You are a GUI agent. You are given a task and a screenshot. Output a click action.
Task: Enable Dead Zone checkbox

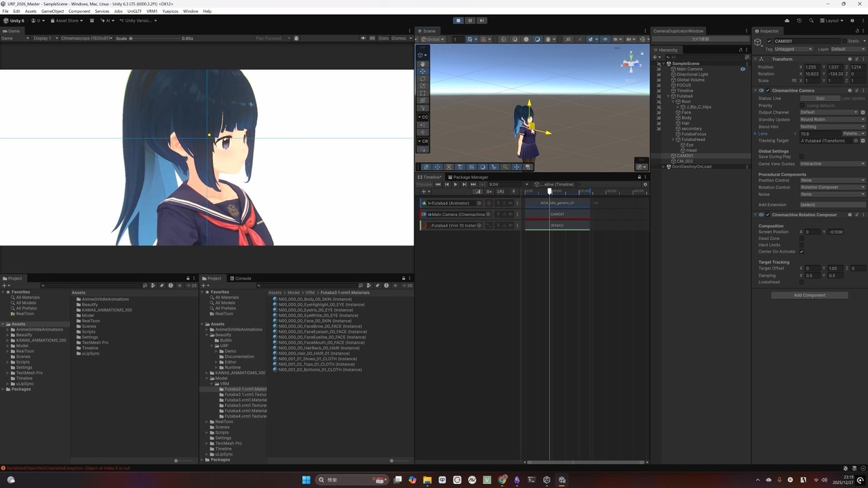pos(802,239)
